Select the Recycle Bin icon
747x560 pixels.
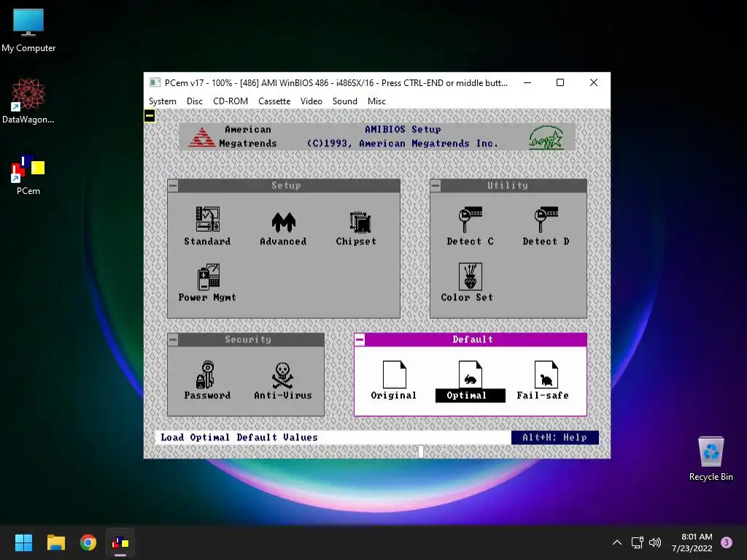[x=711, y=459]
